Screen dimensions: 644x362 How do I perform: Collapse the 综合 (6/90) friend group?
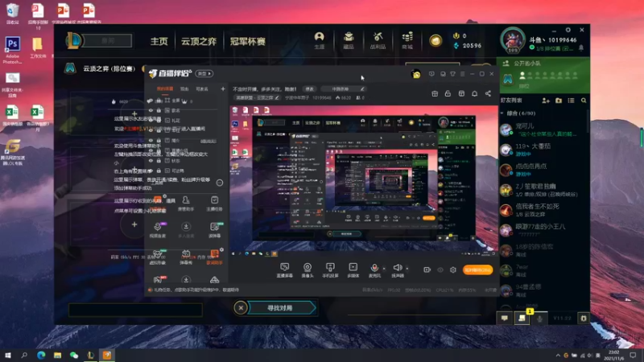click(502, 113)
